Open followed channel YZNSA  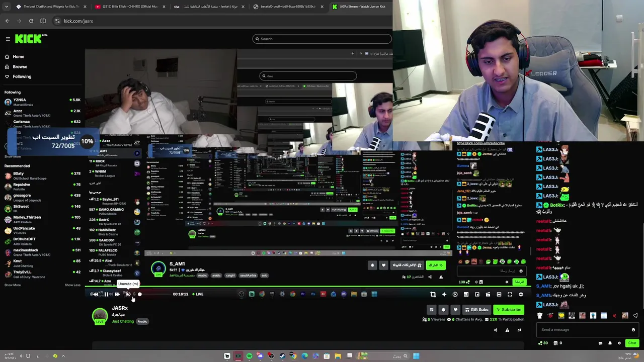pos(42,102)
